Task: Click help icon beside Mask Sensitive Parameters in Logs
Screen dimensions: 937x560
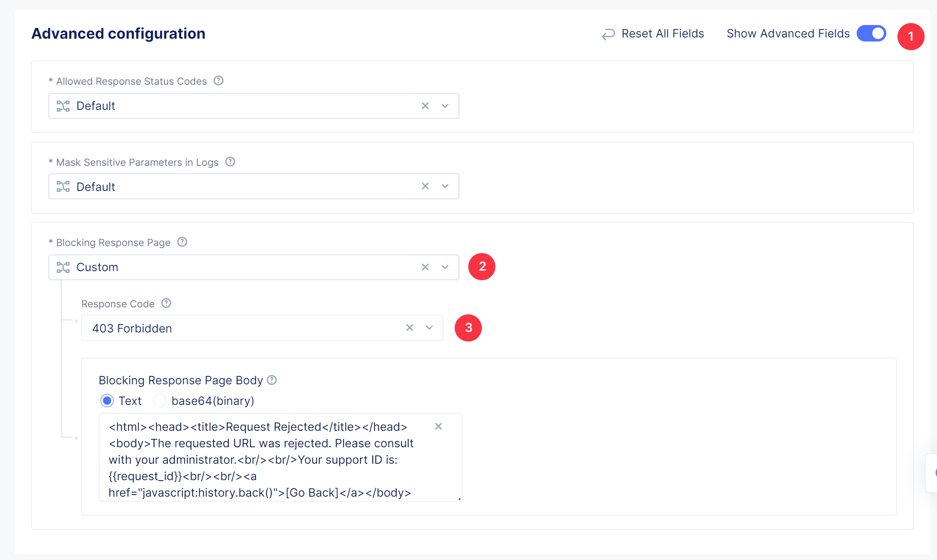Action: 230,162
